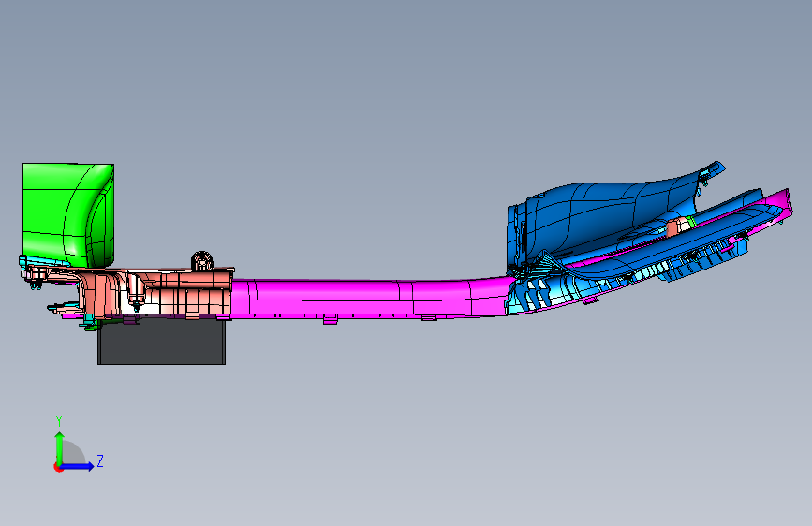The image size is (812, 526).
Task: Pick the long magenta beam part
Action: pos(368,298)
